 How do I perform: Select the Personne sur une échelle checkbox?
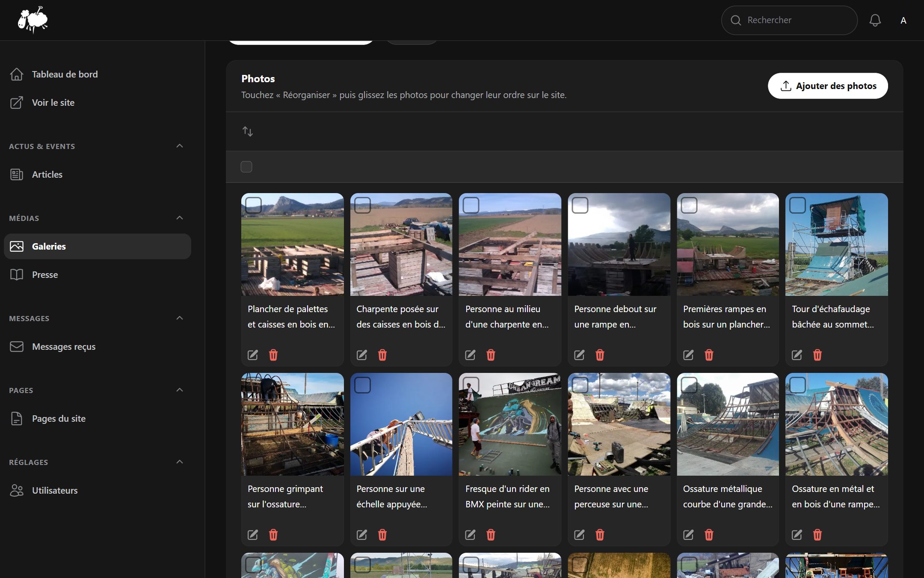click(362, 385)
